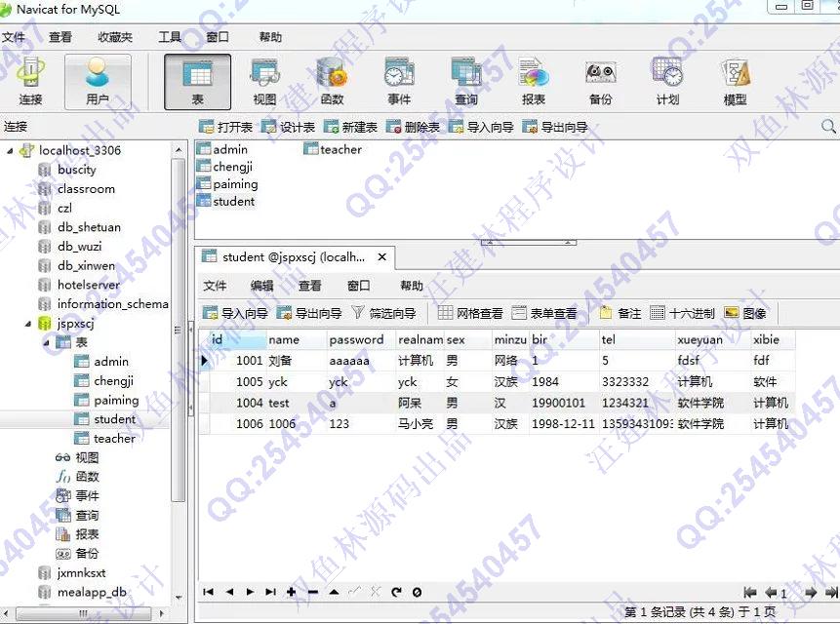
Task: Collapse the jspxscj database node
Action: (x=28, y=324)
